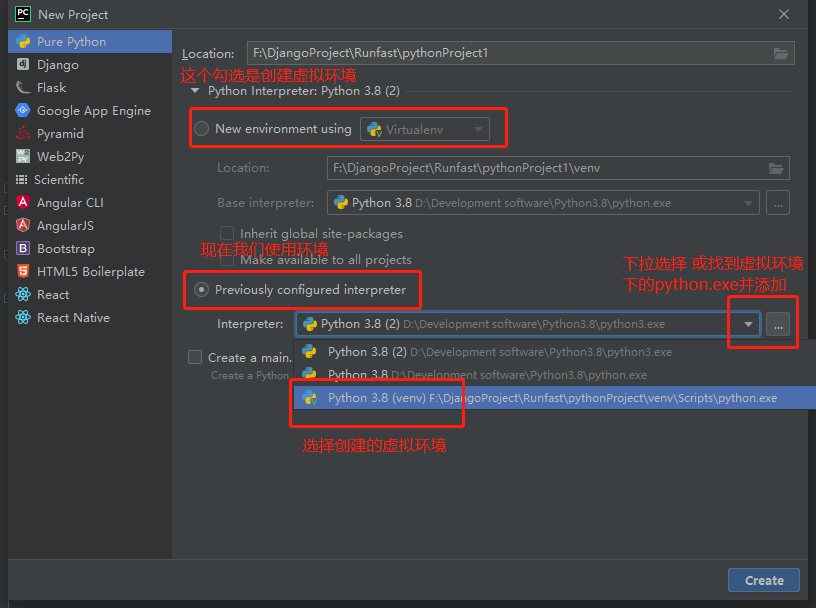Toggle Inherit global site-packages checkbox
This screenshot has height=608, width=816.
click(x=227, y=233)
